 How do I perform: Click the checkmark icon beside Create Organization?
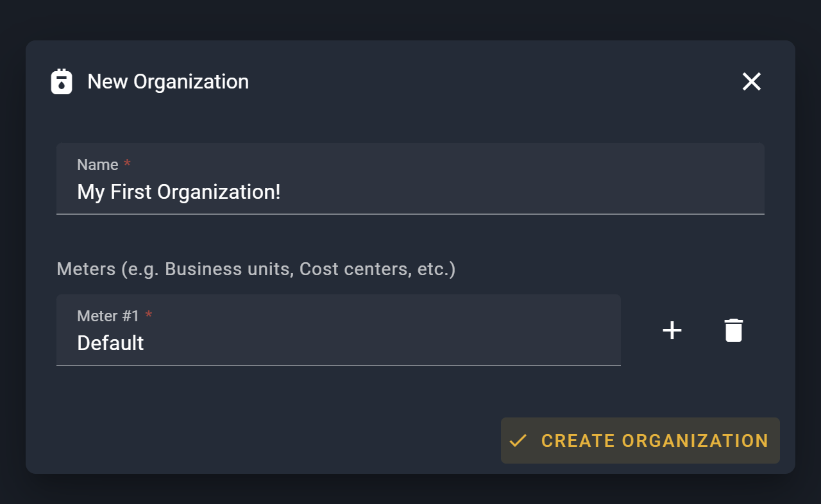point(518,441)
